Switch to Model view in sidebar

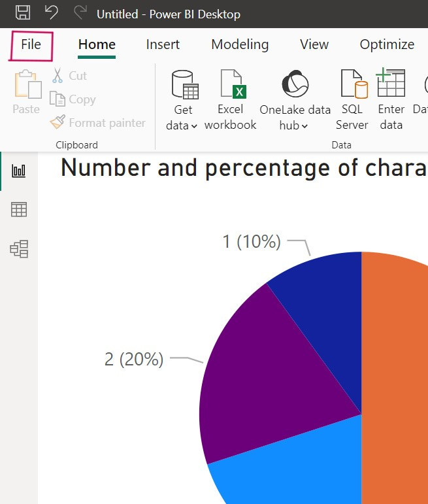[x=19, y=249]
